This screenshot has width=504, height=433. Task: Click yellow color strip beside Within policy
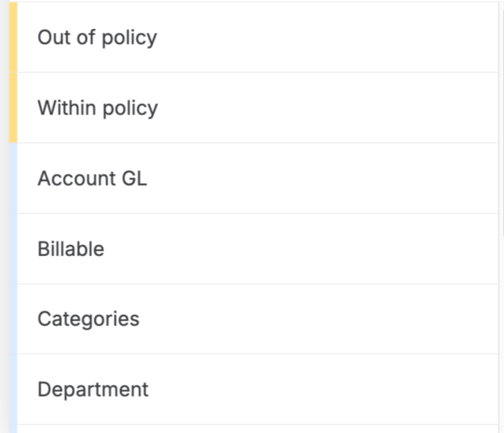[13, 108]
